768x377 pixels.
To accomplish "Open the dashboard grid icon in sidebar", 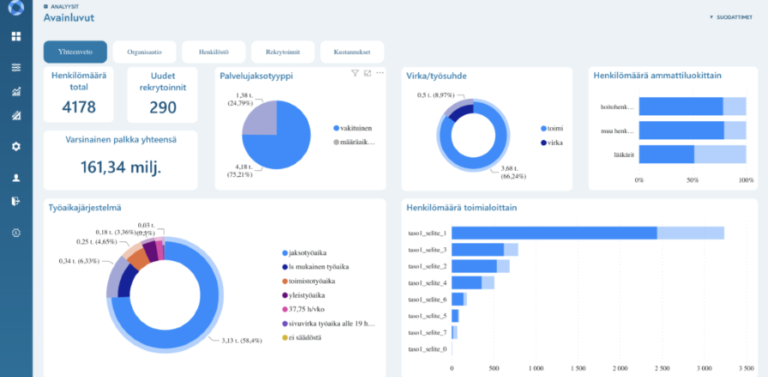I will click(x=16, y=36).
